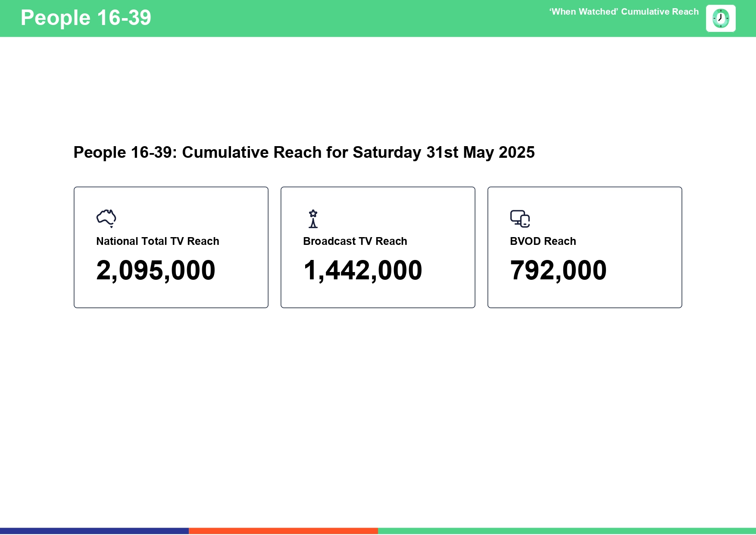This screenshot has width=756, height=535.
Task: Select the transmitter icon above Broadcast TV Reach
Action: click(x=312, y=219)
